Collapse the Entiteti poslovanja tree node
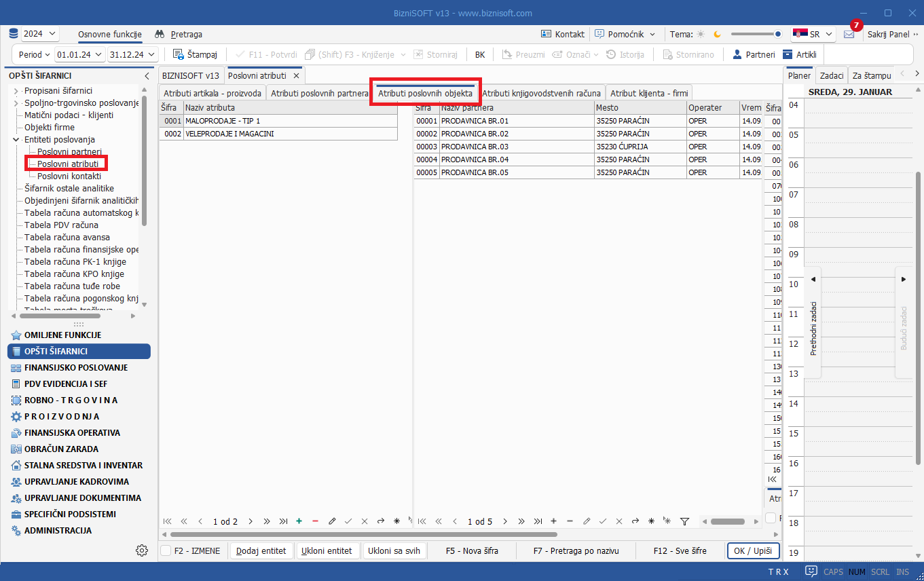The image size is (924, 581). 16,140
